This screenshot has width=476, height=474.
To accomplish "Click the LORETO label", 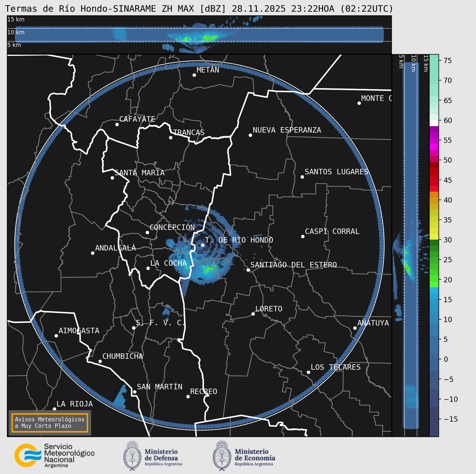I will tap(269, 309).
